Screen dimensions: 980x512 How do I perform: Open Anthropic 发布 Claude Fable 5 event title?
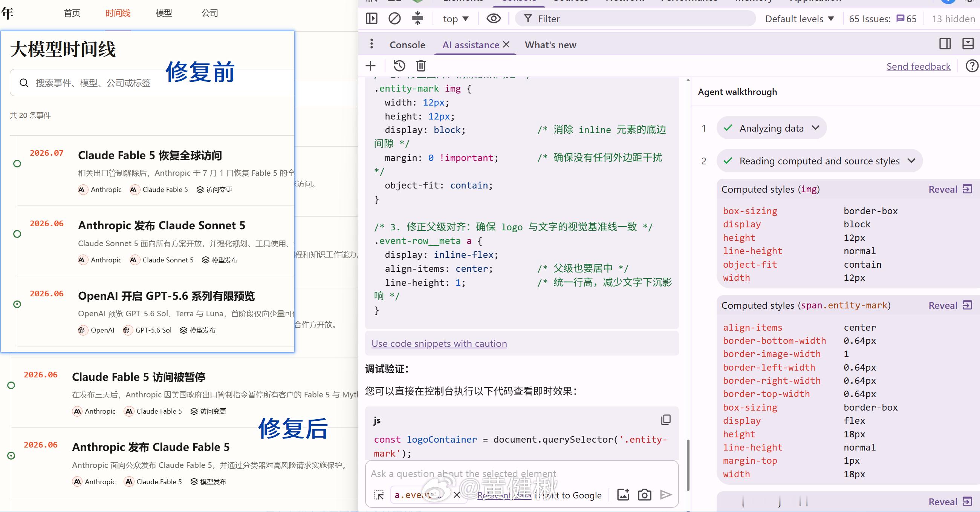click(x=151, y=447)
